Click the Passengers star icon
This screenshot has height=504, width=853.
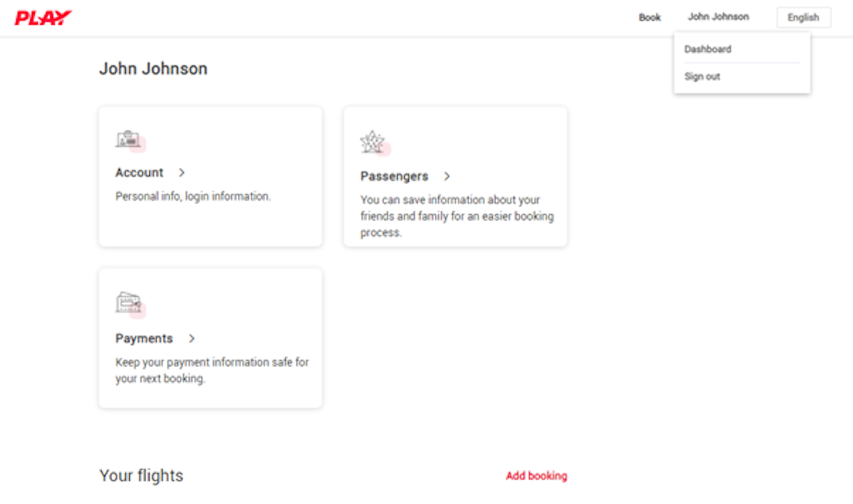click(x=375, y=143)
